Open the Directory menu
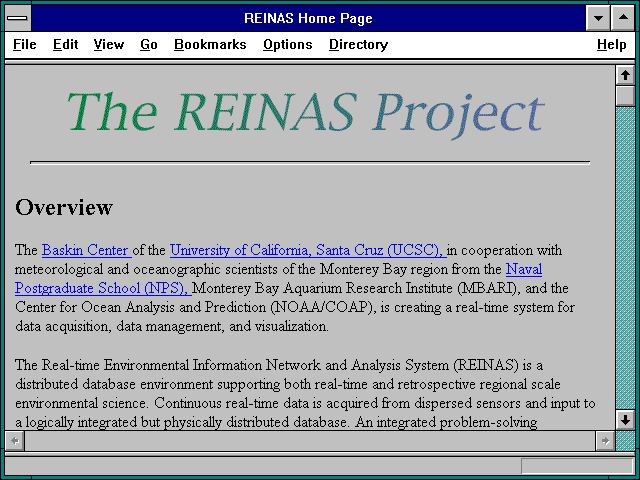Screen dimensions: 640x480 tap(358, 44)
